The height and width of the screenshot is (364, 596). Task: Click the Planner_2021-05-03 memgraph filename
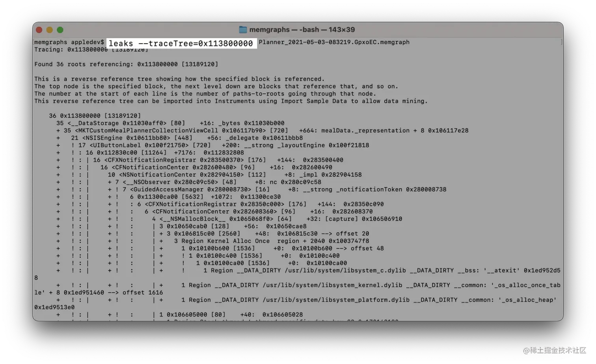[x=334, y=42]
